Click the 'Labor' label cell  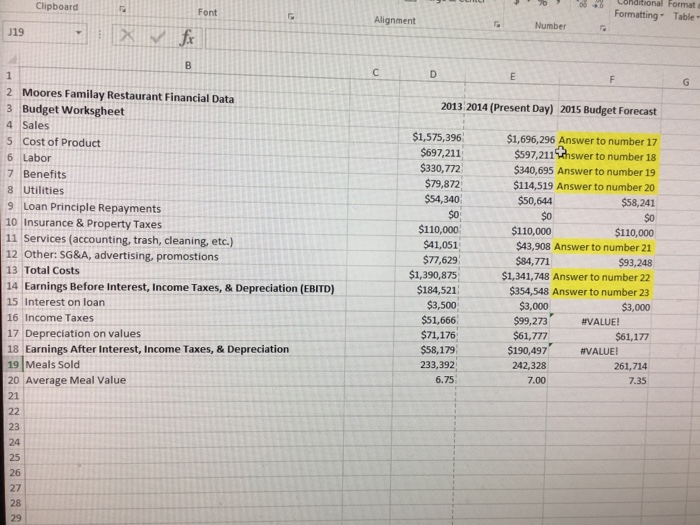[37, 158]
